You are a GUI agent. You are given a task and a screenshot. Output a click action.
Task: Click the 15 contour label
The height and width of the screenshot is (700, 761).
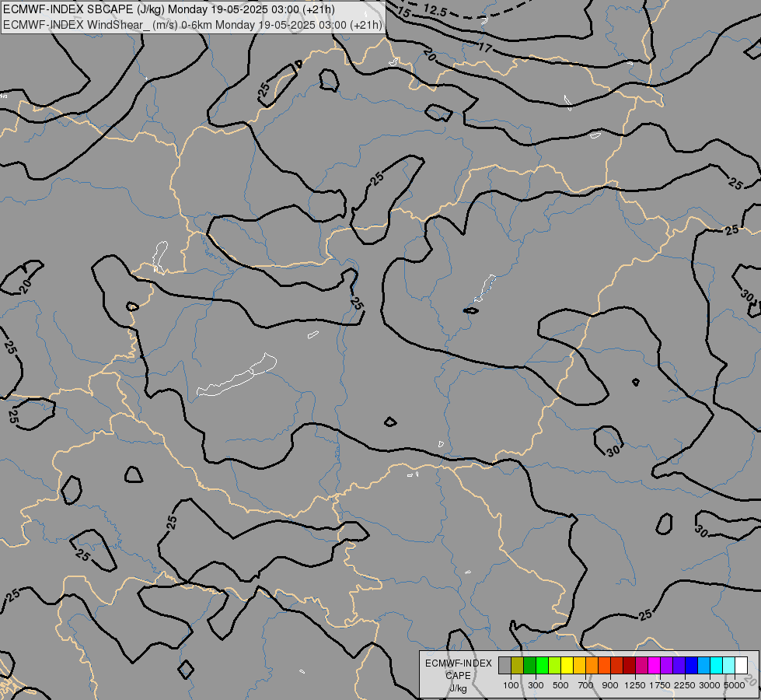[403, 12]
